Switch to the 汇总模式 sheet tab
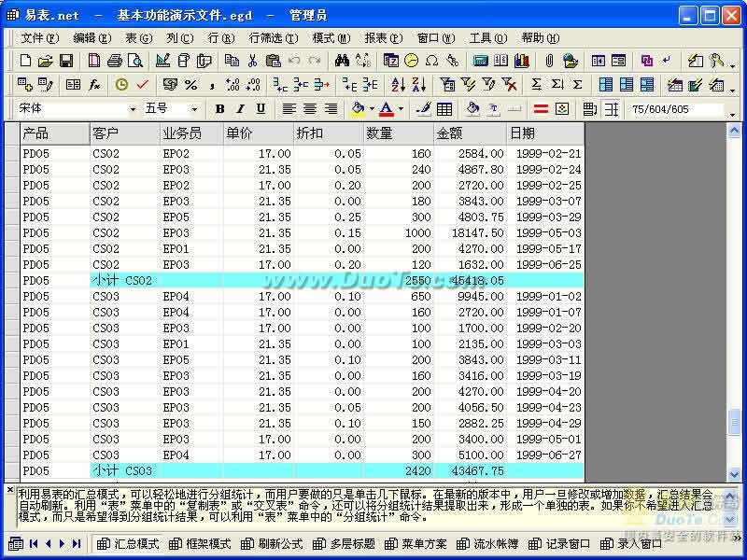The image size is (747, 560). tap(128, 544)
